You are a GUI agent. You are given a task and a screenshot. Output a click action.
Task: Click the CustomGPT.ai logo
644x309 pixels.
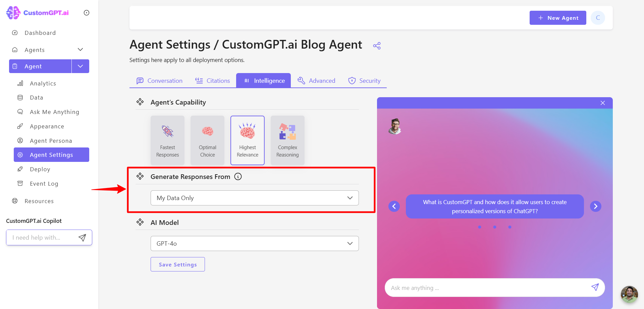point(38,13)
